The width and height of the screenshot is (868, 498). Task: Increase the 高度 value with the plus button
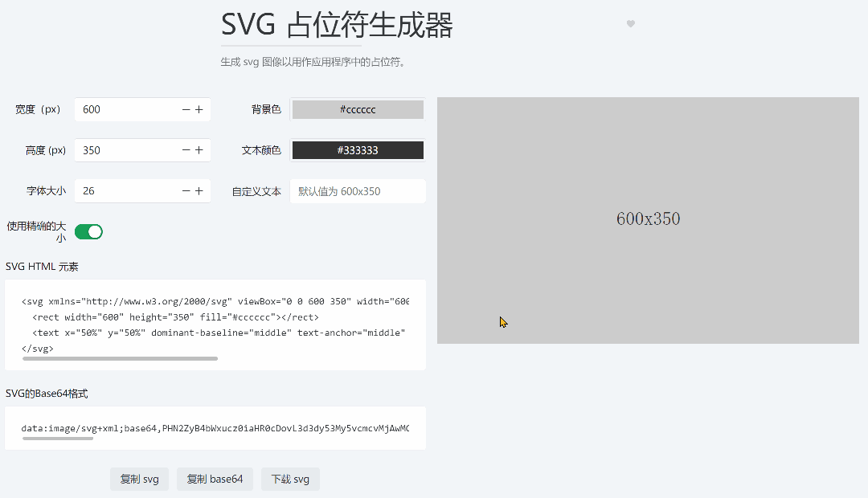pos(199,150)
